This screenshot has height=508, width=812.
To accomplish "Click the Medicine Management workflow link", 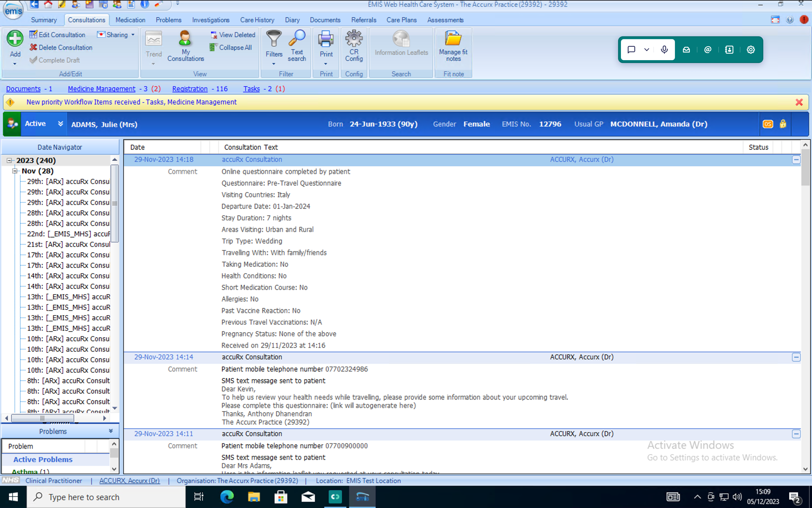I will (101, 89).
